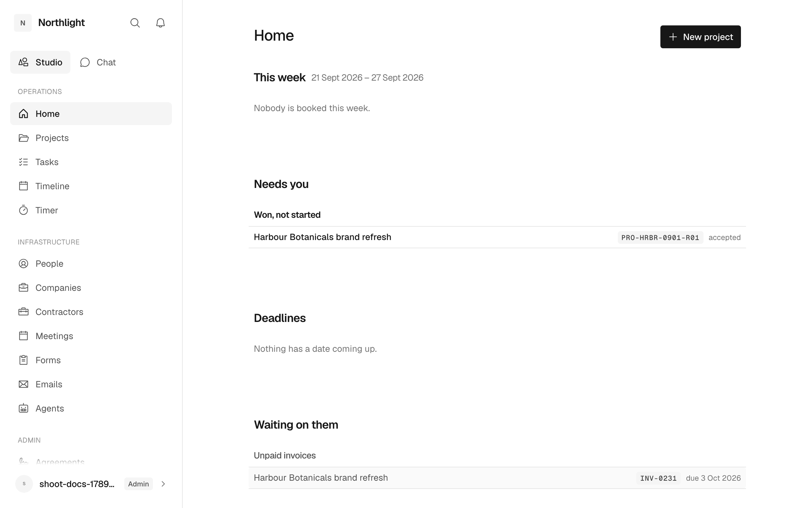Click 'Nothing has a date coming up.'
Screen dimensions: 812x508
point(315,349)
